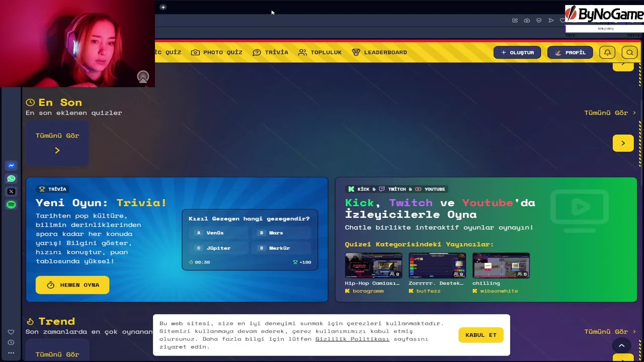Click 'Kızıl Gezegen hangi gezegendir?' question text

[249, 219]
